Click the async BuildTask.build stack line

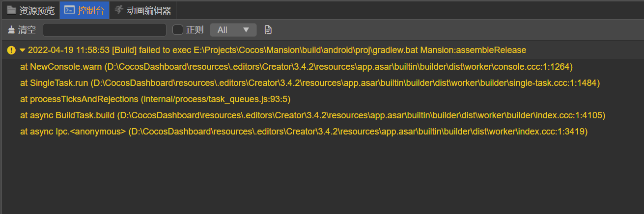pyautogui.click(x=312, y=115)
